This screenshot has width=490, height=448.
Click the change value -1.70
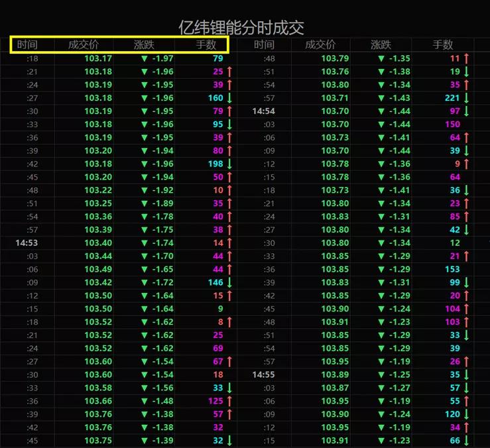click(163, 256)
